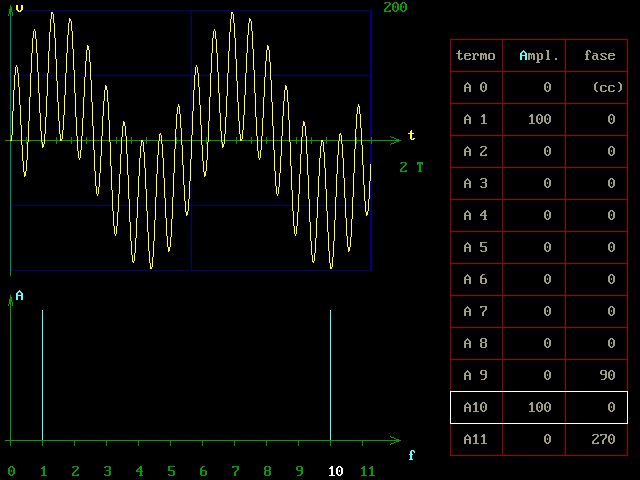Screen dimensions: 640x480
Task: Click the A 1 amplitude value 100
Action: 540,119
